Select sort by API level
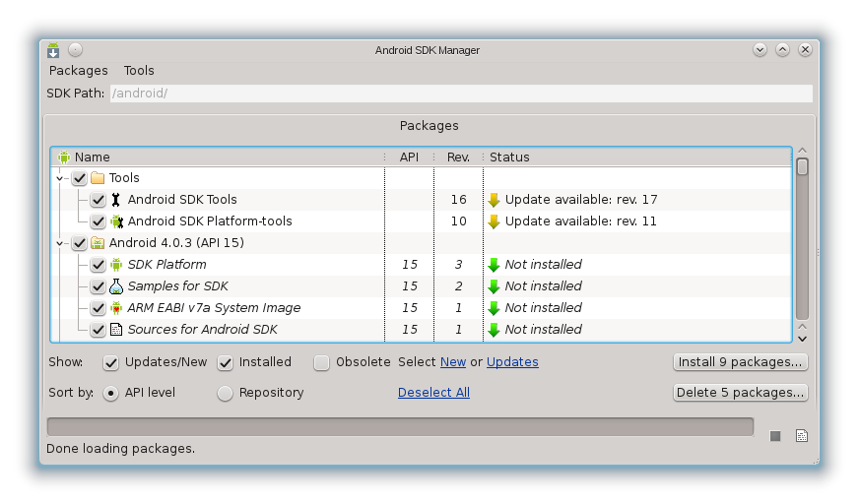This screenshot has height=504, width=859. click(110, 394)
